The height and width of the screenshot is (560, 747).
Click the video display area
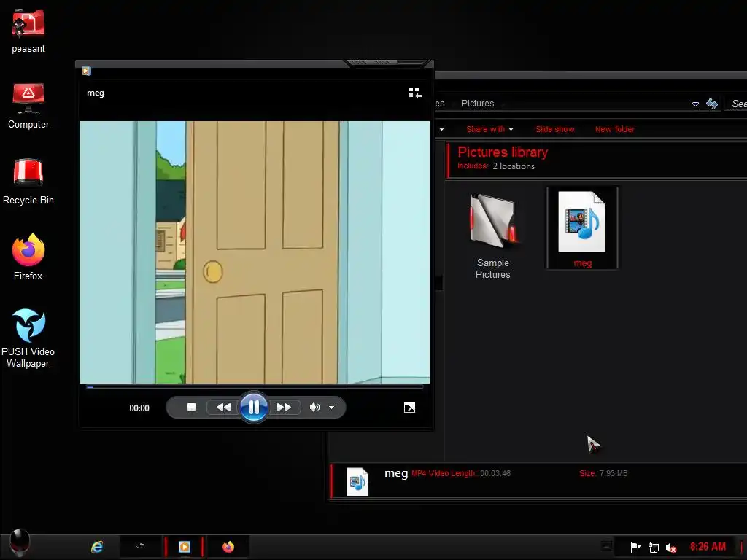click(255, 252)
